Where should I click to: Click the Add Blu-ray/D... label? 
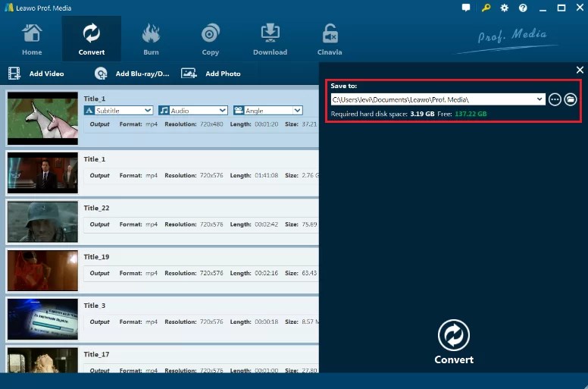click(142, 74)
